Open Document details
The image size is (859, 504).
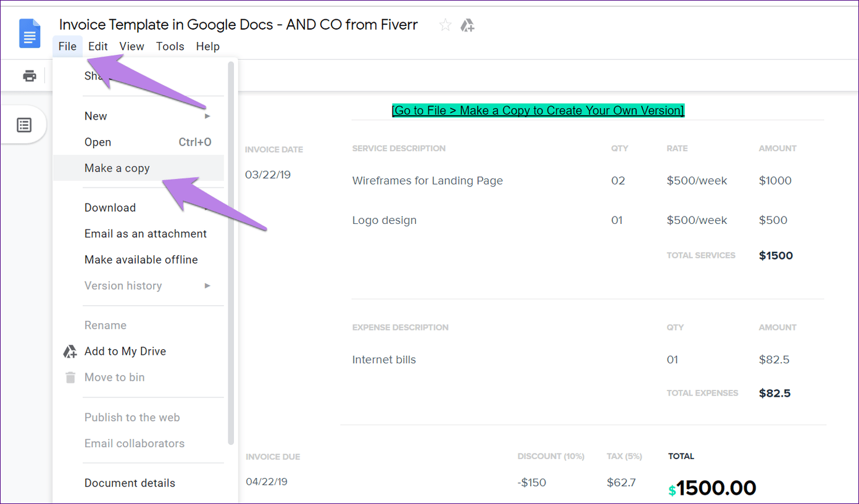point(139,483)
